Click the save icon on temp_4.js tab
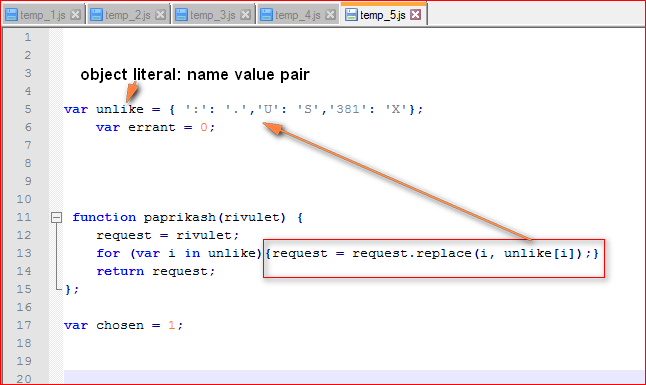Viewport: 646px width, 385px height. pyautogui.click(x=267, y=15)
